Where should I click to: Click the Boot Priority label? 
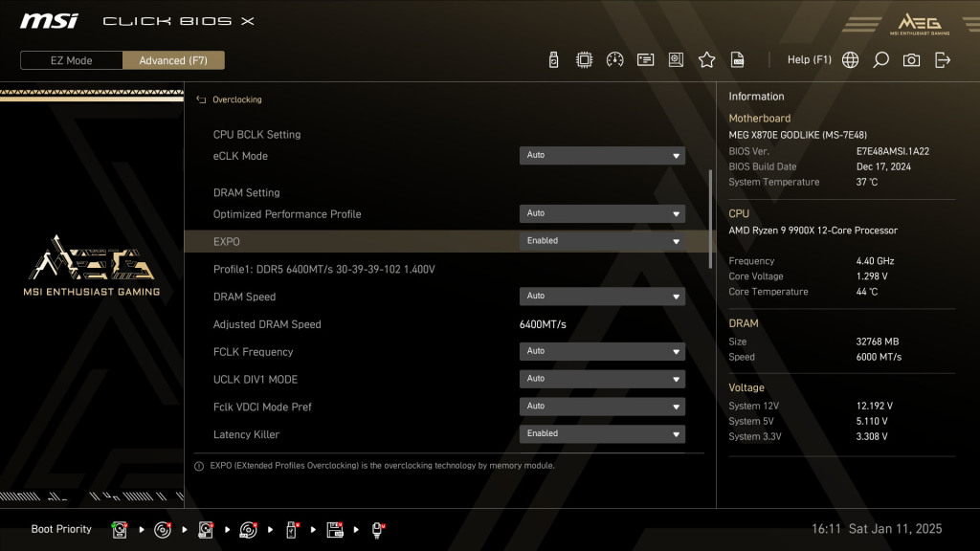click(x=61, y=529)
